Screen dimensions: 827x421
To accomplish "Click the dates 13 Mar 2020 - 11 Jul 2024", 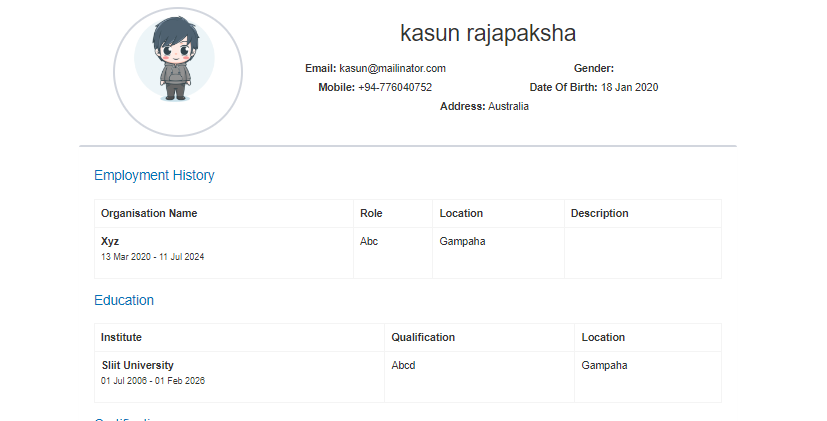I will tap(152, 257).
